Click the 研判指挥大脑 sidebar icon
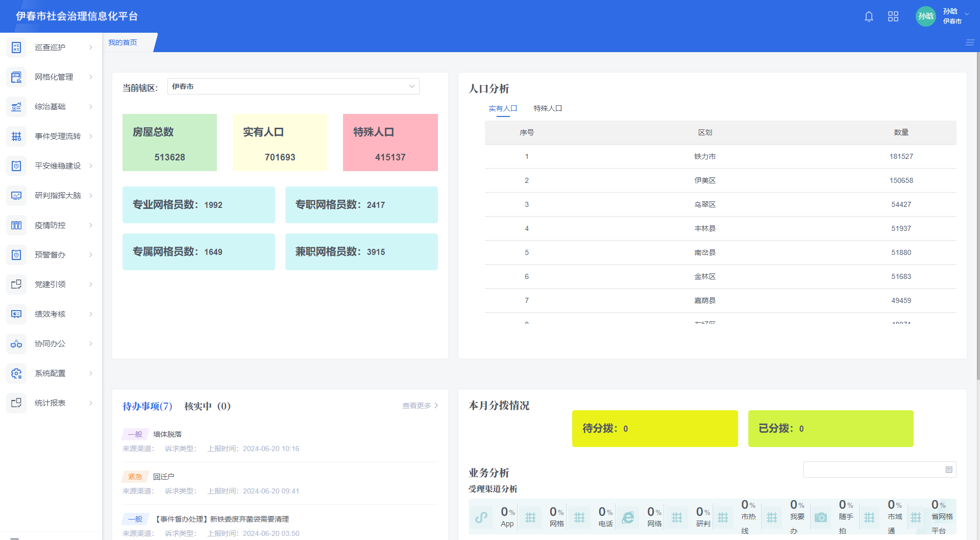This screenshot has width=980, height=540. coord(16,196)
